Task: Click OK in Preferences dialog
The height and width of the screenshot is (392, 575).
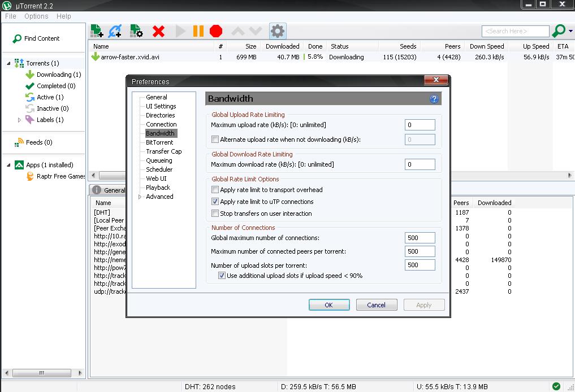Action: [329, 305]
